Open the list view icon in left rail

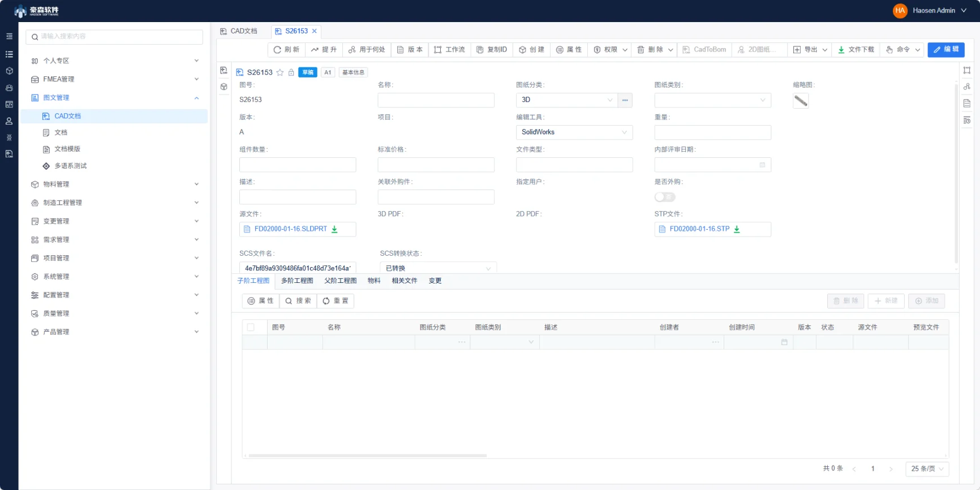pos(9,54)
